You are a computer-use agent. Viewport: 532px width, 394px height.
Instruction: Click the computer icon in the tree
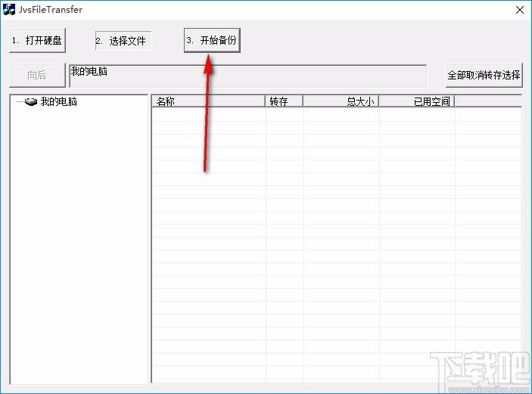pos(31,102)
